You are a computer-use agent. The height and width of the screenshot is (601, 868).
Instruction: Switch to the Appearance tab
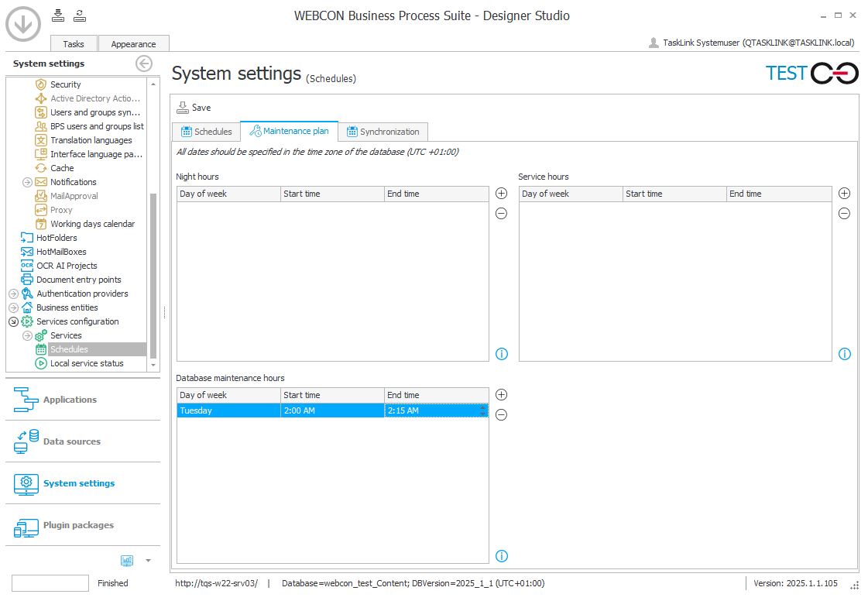point(133,44)
